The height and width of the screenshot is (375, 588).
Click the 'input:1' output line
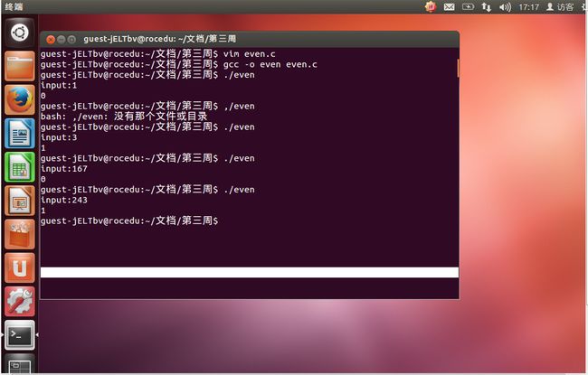(59, 86)
